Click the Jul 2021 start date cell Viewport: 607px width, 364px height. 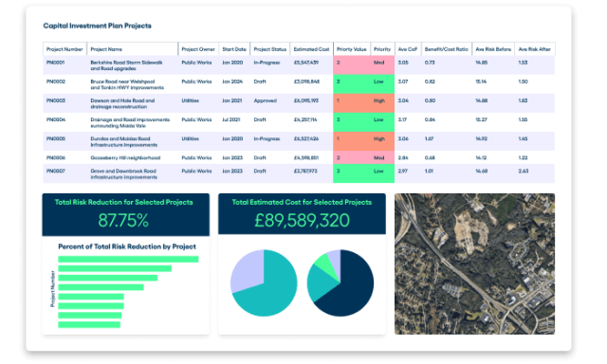click(231, 119)
